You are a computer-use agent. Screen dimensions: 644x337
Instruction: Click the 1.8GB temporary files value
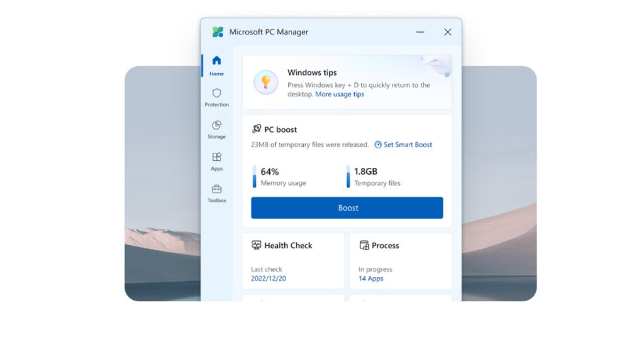point(365,172)
